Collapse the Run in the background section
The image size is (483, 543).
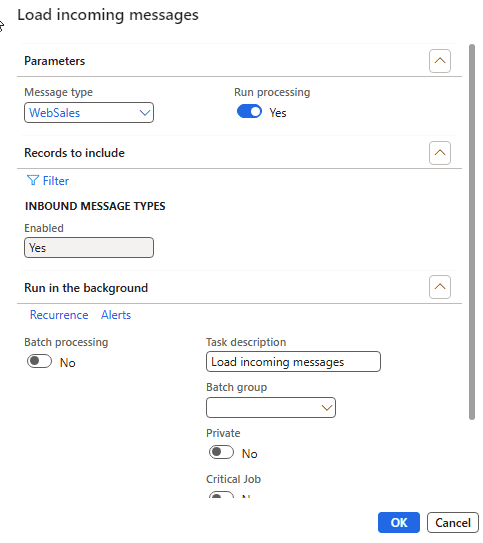pos(440,287)
